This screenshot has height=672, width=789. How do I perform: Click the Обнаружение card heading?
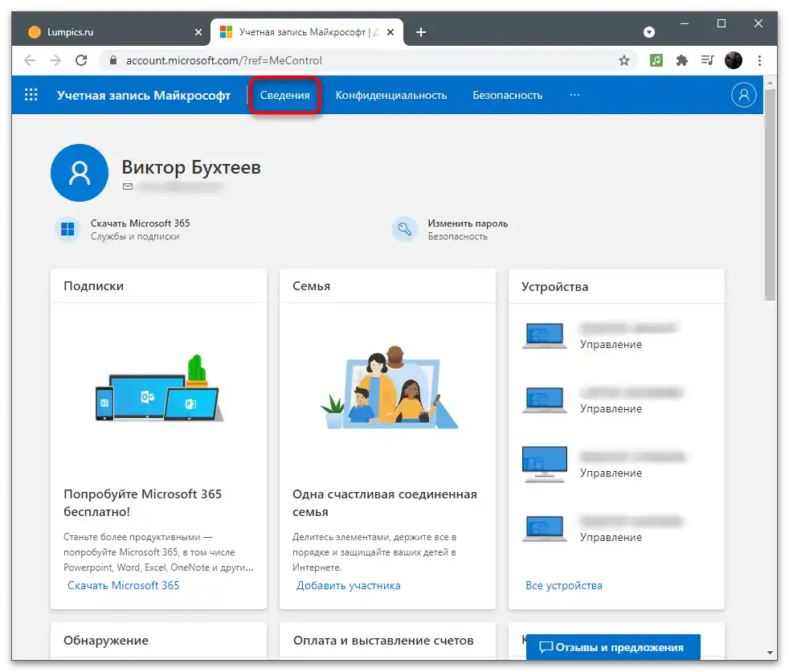tap(106, 641)
